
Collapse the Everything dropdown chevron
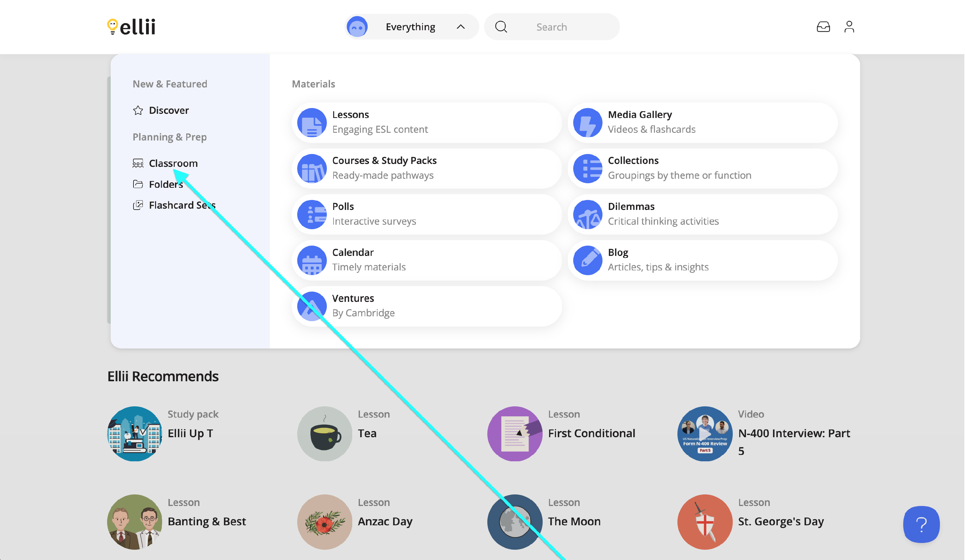pos(461,27)
